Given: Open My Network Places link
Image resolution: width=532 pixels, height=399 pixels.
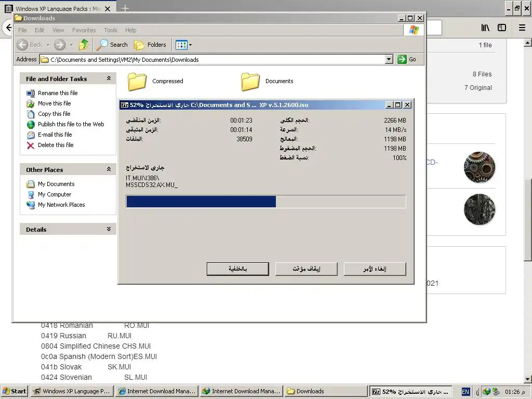Looking at the screenshot, I should click(61, 205).
